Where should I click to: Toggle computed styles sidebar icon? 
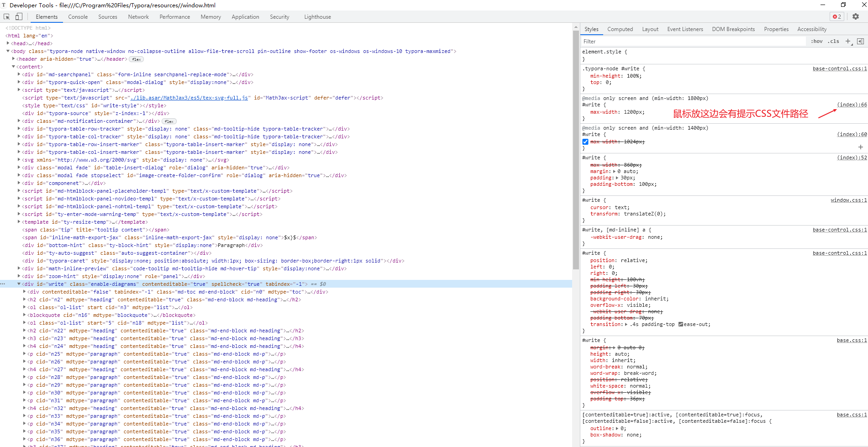pos(860,41)
